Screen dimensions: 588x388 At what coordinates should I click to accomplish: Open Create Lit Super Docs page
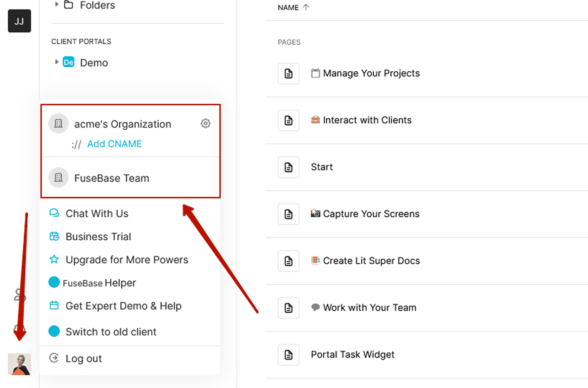pyautogui.click(x=371, y=261)
